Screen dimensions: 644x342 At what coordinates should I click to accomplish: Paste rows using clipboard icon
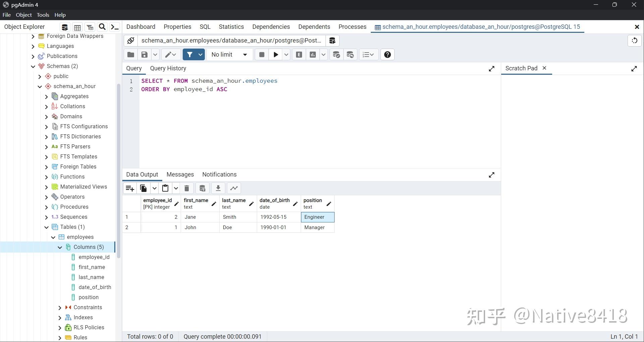pyautogui.click(x=165, y=188)
